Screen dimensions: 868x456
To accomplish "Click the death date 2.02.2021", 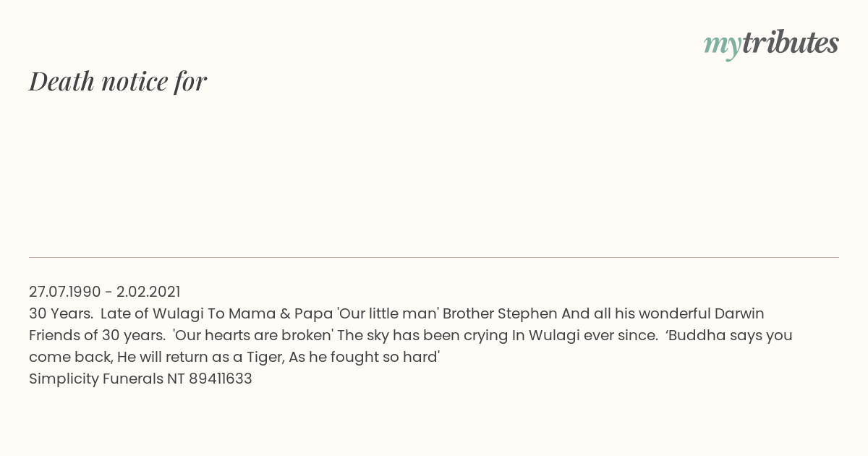I will (148, 292).
